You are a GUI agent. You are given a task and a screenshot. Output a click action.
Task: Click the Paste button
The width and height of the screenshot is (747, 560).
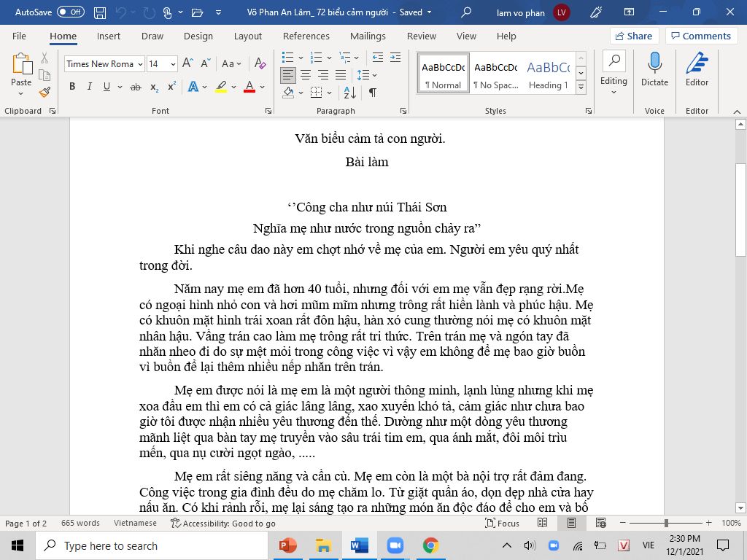tap(21, 74)
